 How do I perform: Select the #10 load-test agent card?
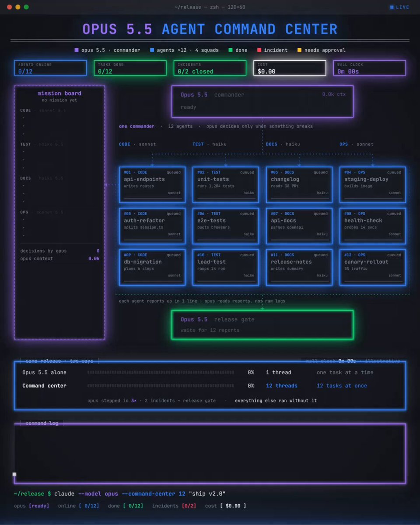(x=226, y=267)
